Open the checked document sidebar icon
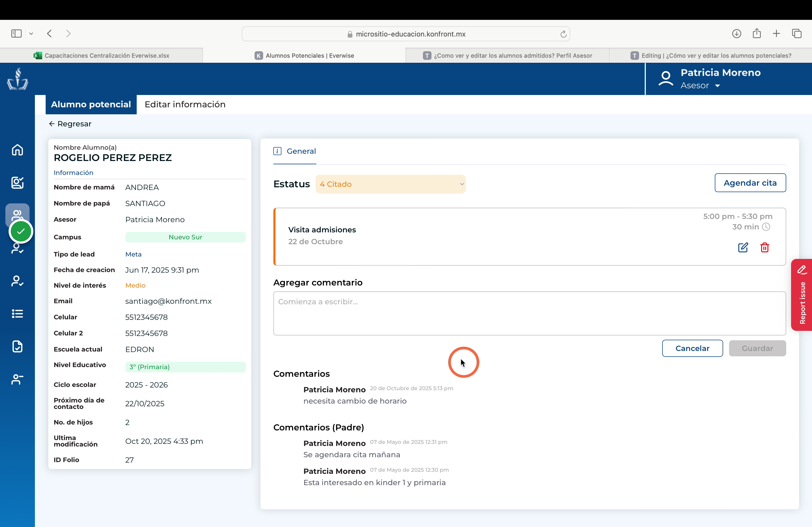This screenshot has height=527, width=812. pos(17,346)
